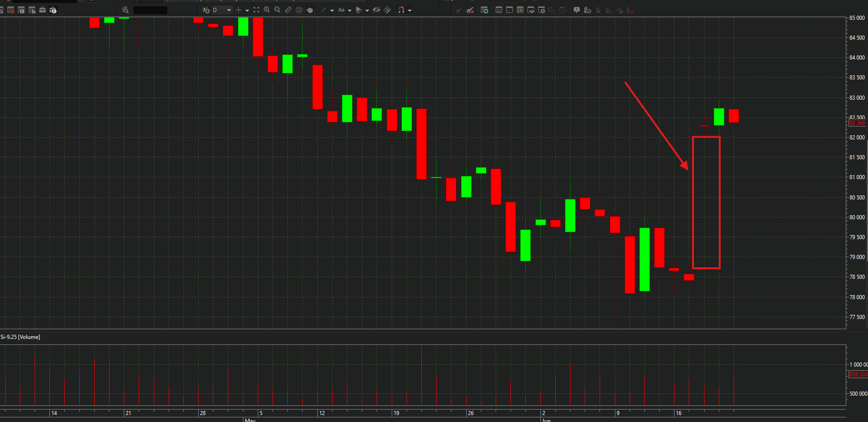This screenshot has width=868, height=422.
Task: Click the key icon with red cross
Action: click(x=470, y=10)
